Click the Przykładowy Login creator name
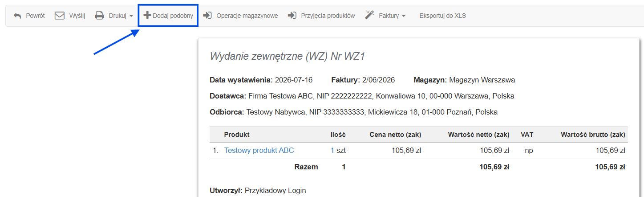The image size is (644, 197). coord(275,190)
